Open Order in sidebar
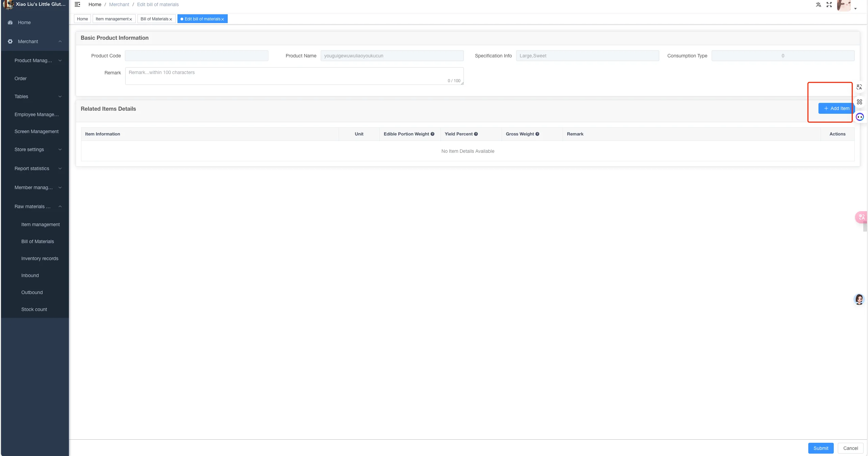 [x=21, y=78]
